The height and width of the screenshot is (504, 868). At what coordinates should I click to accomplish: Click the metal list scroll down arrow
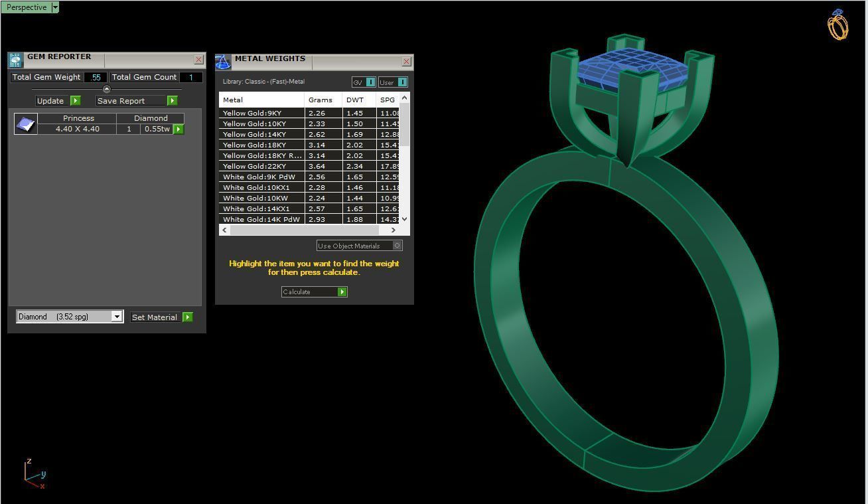tap(404, 218)
